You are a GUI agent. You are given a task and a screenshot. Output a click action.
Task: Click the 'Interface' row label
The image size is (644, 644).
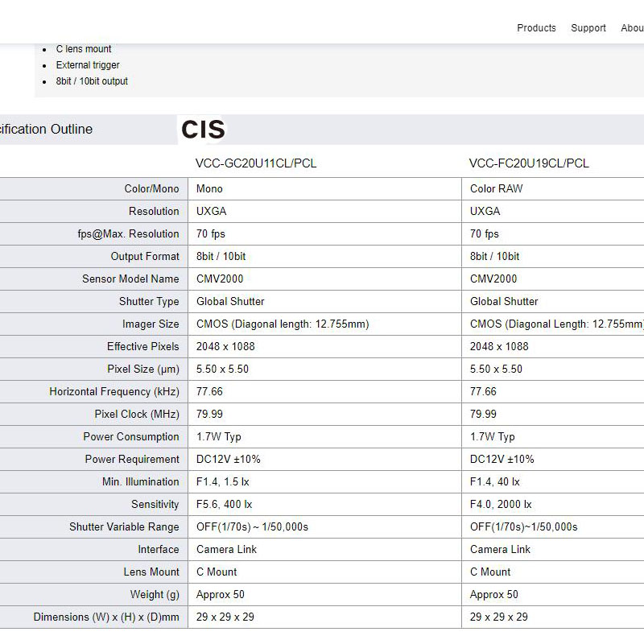click(x=158, y=550)
